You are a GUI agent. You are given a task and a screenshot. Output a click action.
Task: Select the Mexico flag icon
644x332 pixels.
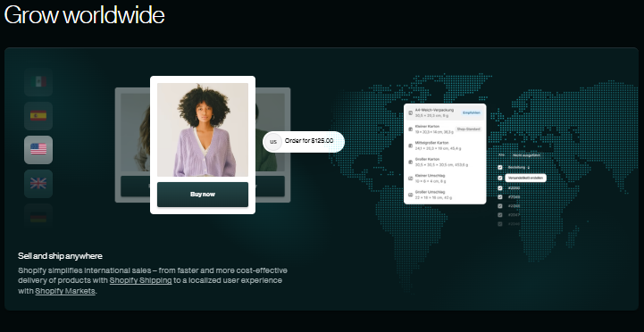[x=38, y=82]
